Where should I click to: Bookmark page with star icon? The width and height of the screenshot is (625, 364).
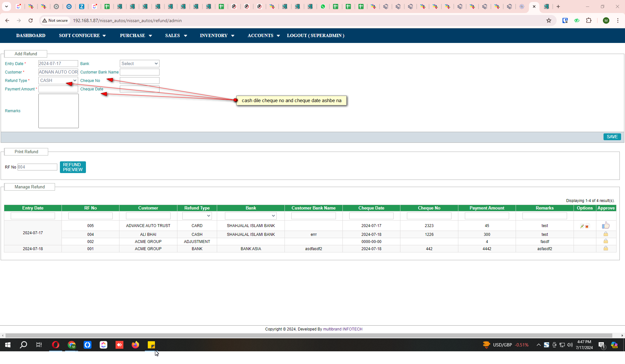(549, 20)
